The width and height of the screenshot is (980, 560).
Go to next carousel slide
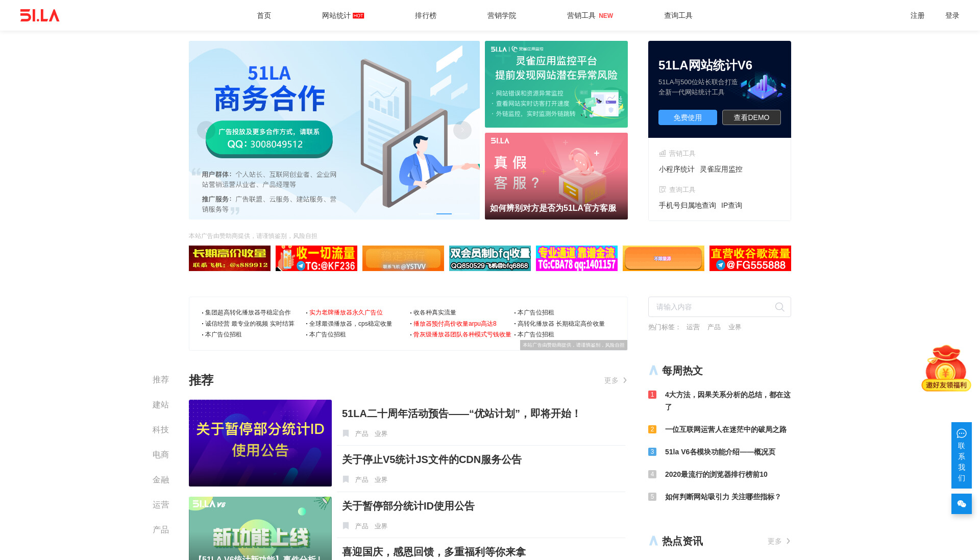point(462,130)
